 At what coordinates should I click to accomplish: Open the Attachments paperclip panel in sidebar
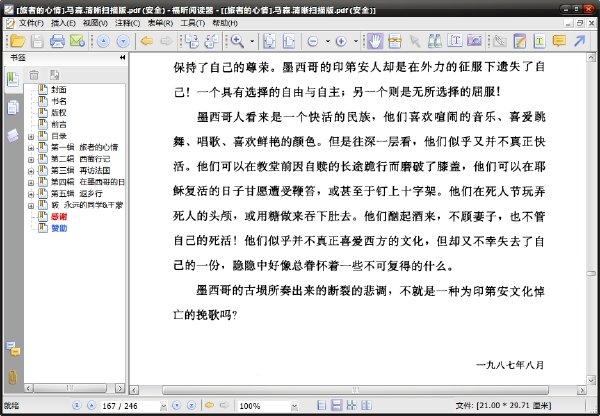13,377
